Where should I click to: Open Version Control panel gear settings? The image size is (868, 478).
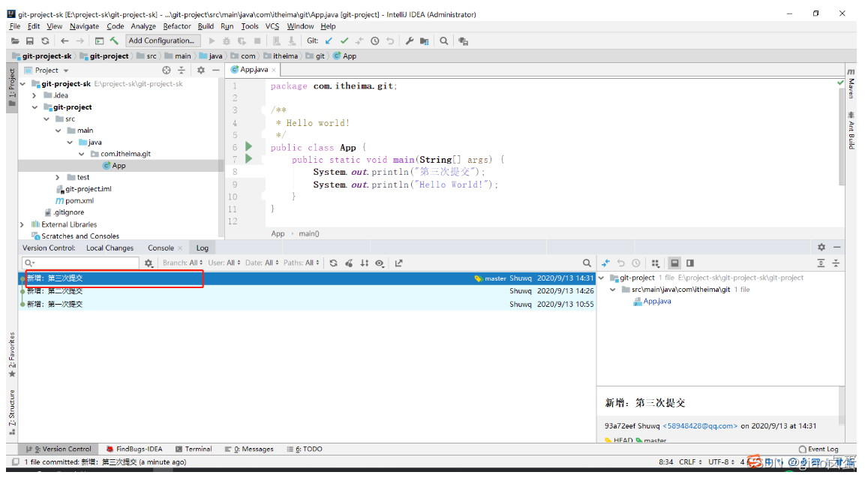pyautogui.click(x=821, y=247)
